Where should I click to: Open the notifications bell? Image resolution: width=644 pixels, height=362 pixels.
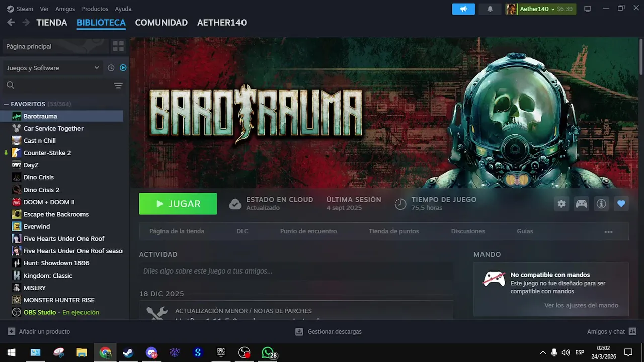(x=490, y=9)
